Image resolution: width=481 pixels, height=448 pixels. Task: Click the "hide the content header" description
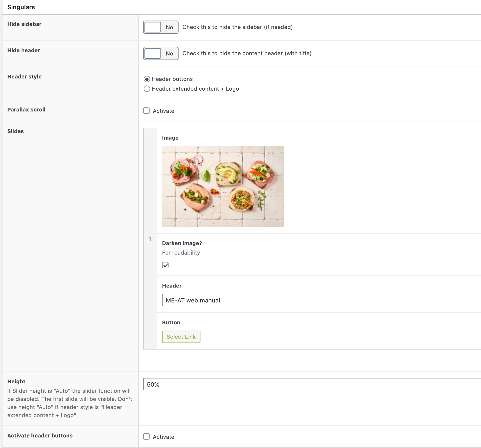247,53
